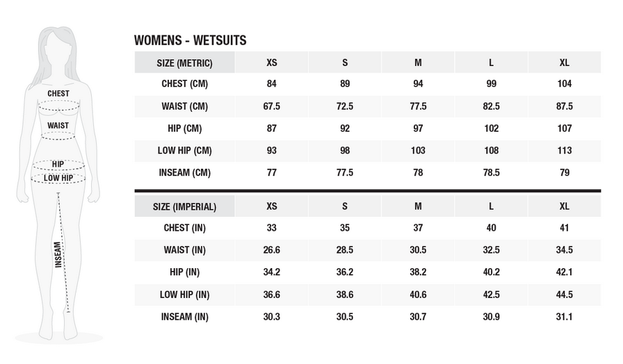
Task: Select the SIZE (METRIC) header cell
Action: 184,63
